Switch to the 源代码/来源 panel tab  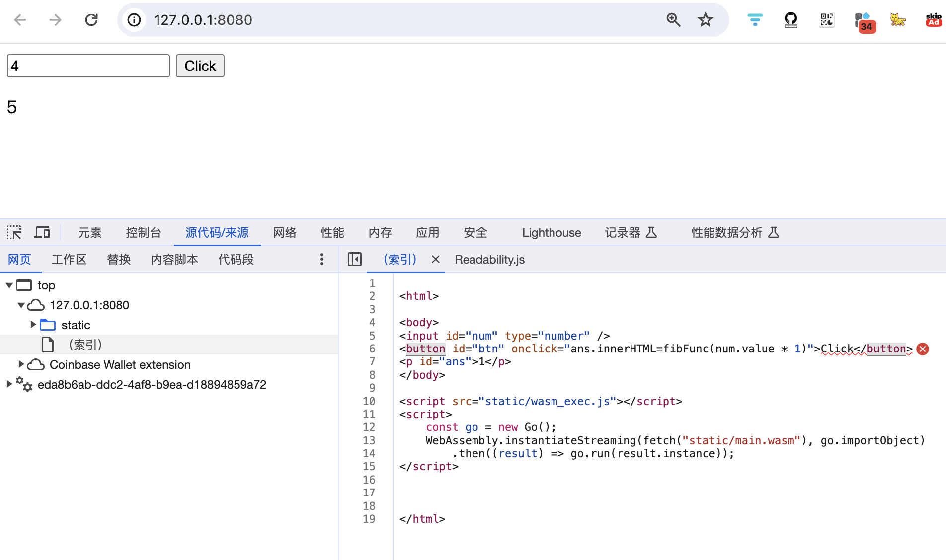[217, 233]
